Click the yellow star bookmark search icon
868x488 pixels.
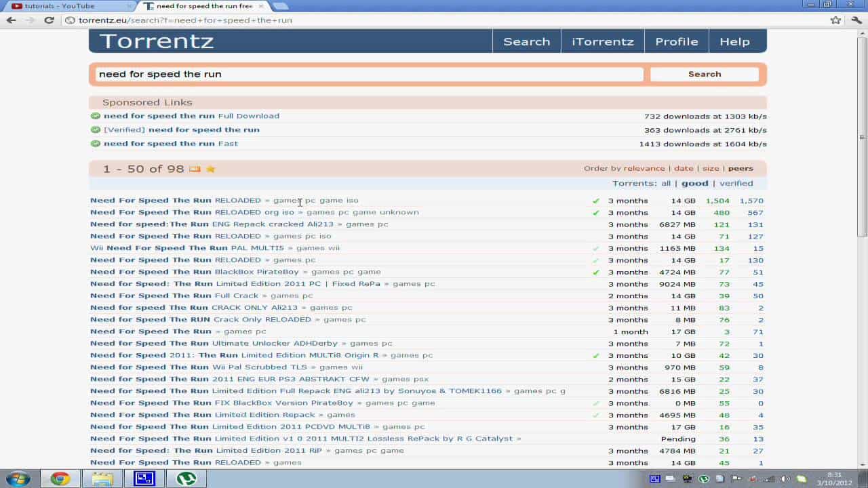pyautogui.click(x=210, y=169)
